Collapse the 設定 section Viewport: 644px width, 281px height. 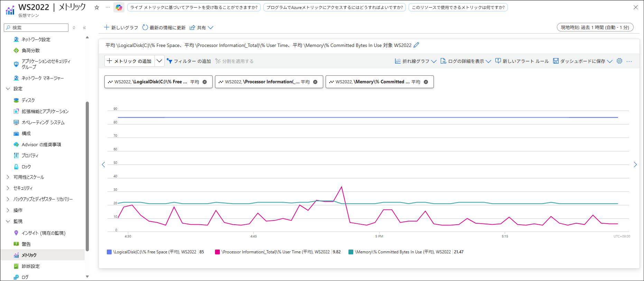click(x=8, y=89)
